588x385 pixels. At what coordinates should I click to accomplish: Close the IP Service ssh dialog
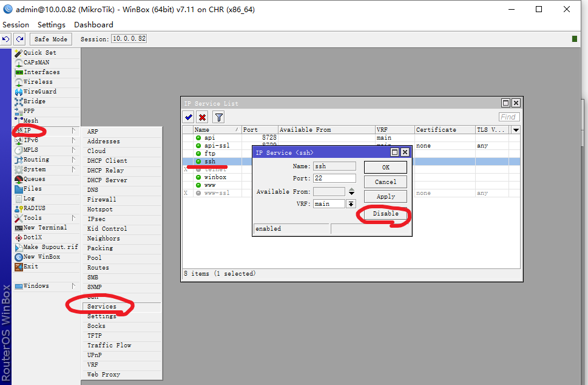coord(405,152)
